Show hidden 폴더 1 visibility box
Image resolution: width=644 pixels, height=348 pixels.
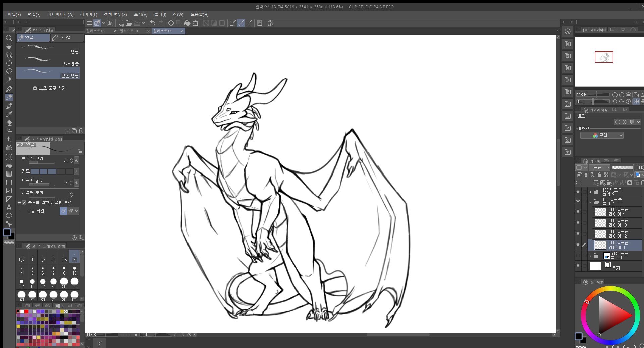[x=578, y=256]
